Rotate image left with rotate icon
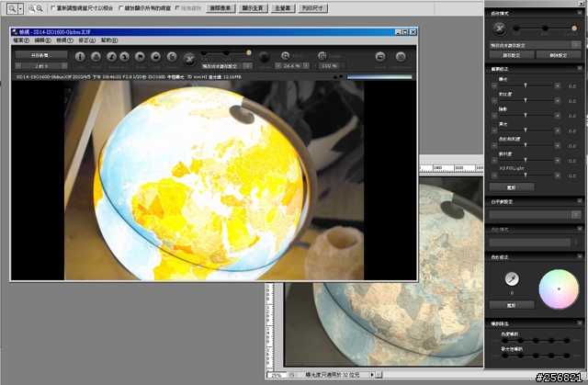The image size is (588, 385). coord(112,57)
